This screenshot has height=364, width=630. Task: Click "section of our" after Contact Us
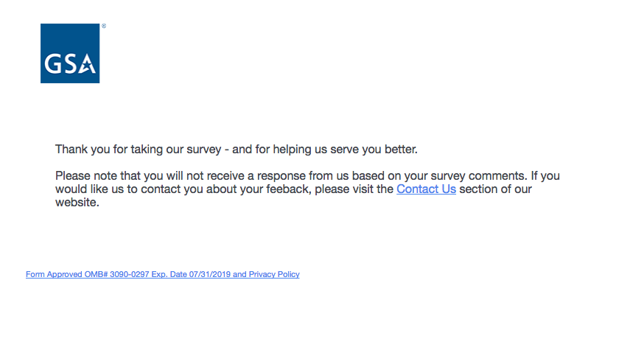(x=495, y=189)
